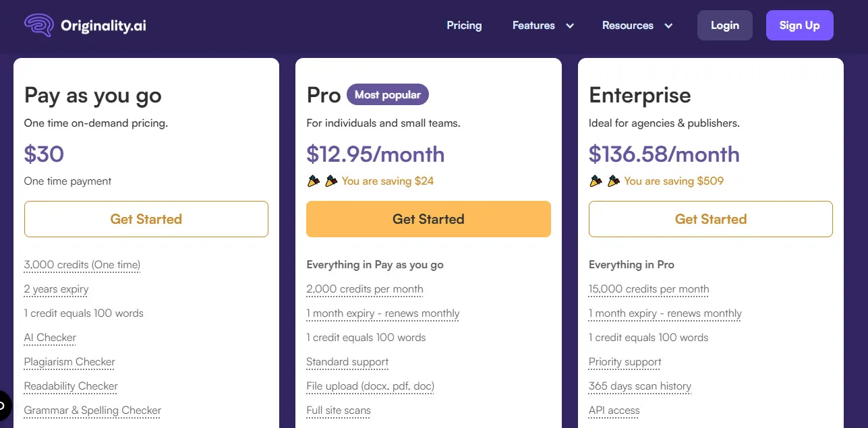Screen dimensions: 868x428
Task: Click the Originality.ai brain logo icon
Action: tap(38, 25)
